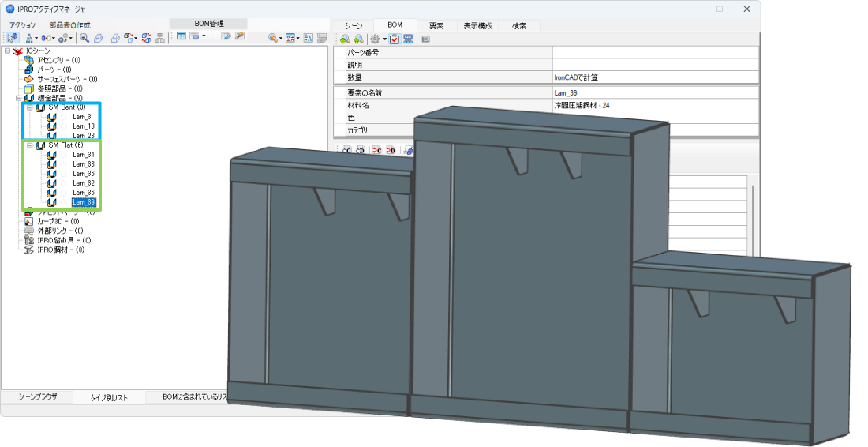Open the cylinder parts icon dropdown

(53, 38)
